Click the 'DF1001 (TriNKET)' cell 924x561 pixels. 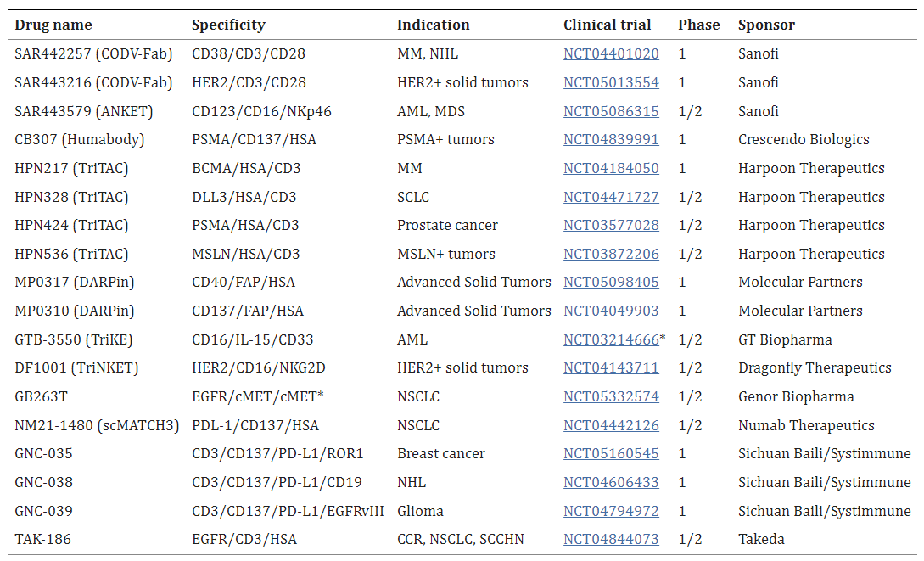pyautogui.click(x=76, y=368)
